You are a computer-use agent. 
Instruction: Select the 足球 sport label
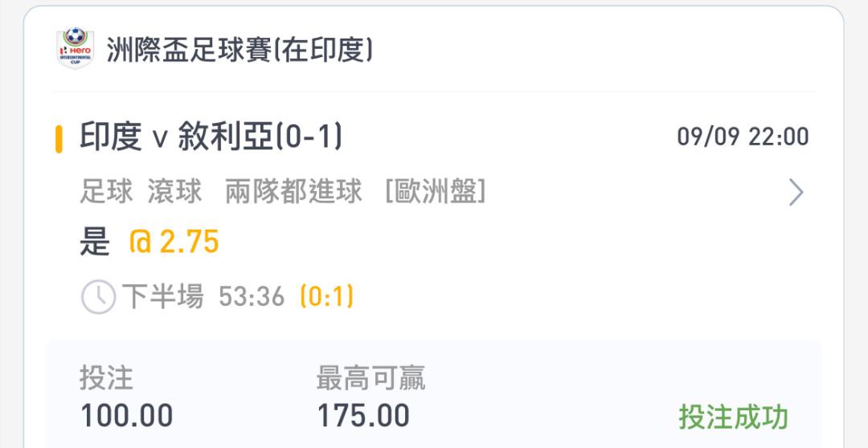pyautogui.click(x=107, y=193)
